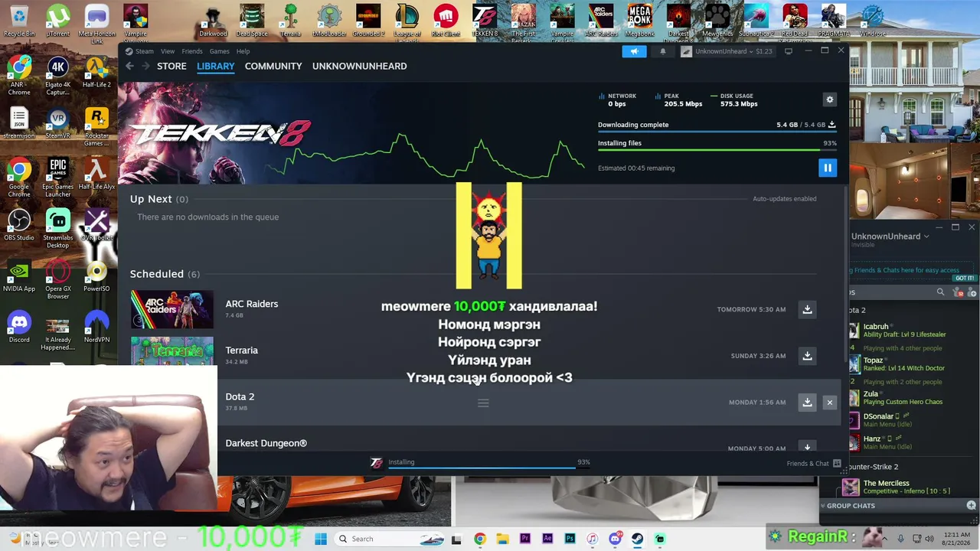Open Recycle Bin desktop icon
Screen dimensions: 980x551
click(x=19, y=21)
